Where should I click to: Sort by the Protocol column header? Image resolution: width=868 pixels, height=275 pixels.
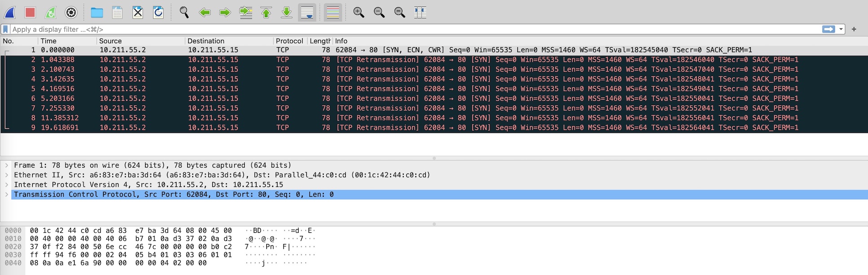pos(289,41)
